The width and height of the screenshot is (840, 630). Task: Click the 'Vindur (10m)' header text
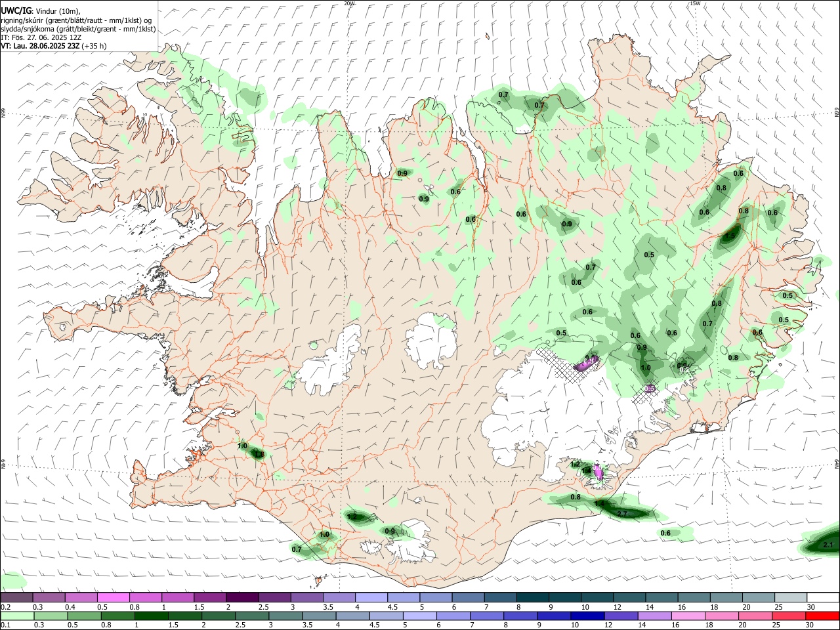coord(58,11)
